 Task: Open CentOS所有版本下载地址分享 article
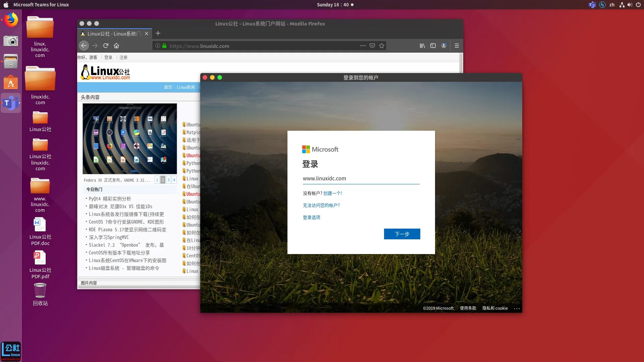coord(119,253)
